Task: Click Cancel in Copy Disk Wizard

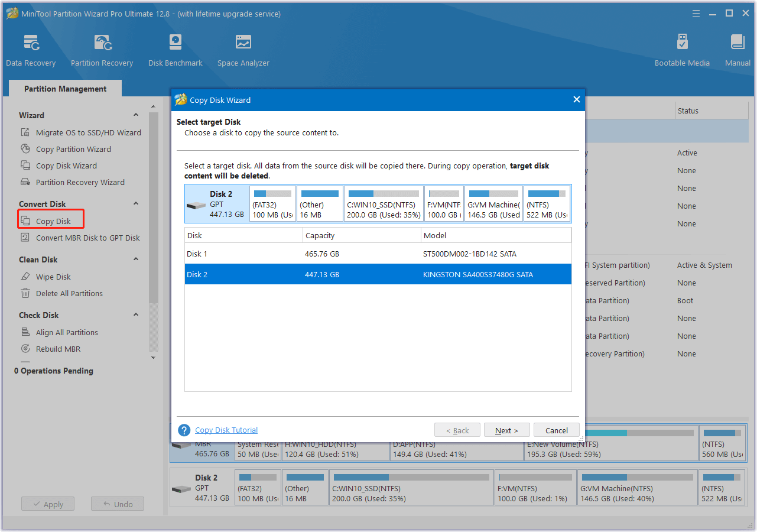Action: pyautogui.click(x=557, y=430)
